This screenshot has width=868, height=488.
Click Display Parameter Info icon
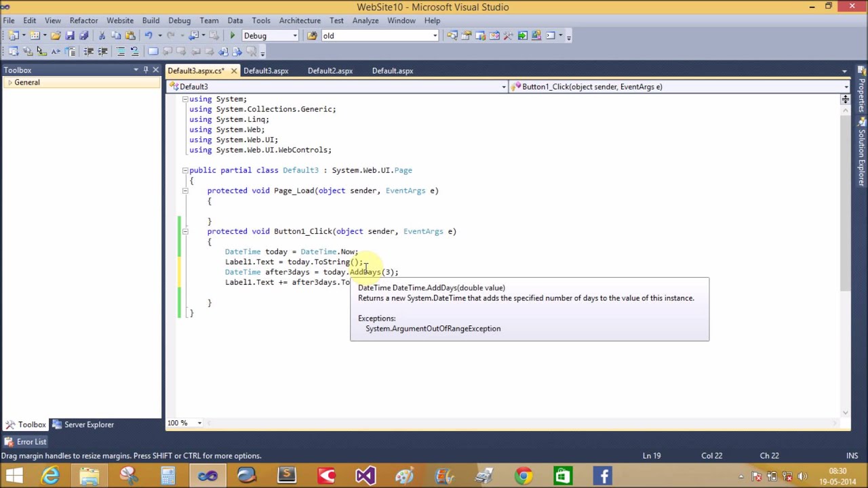pyautogui.click(x=28, y=52)
